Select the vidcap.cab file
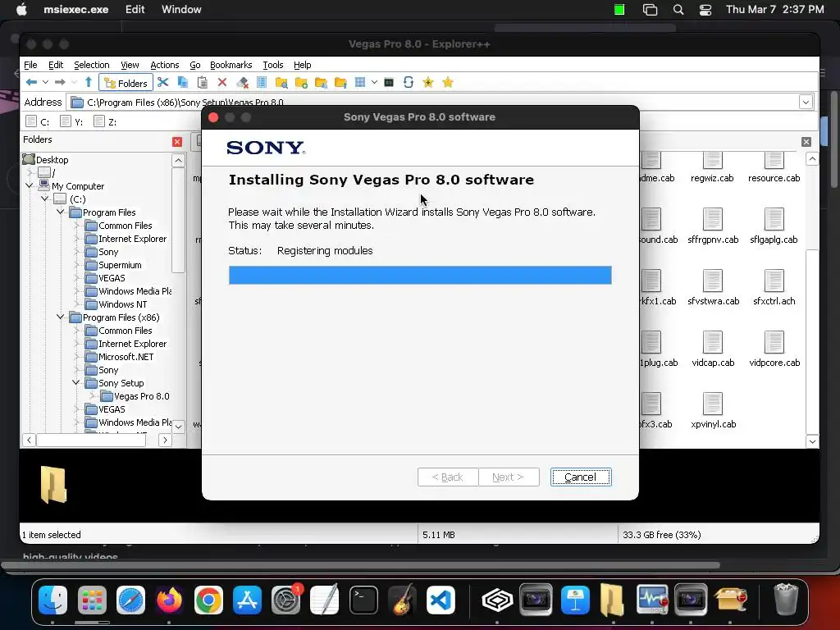Viewport: 840px width, 630px height. coord(713,349)
